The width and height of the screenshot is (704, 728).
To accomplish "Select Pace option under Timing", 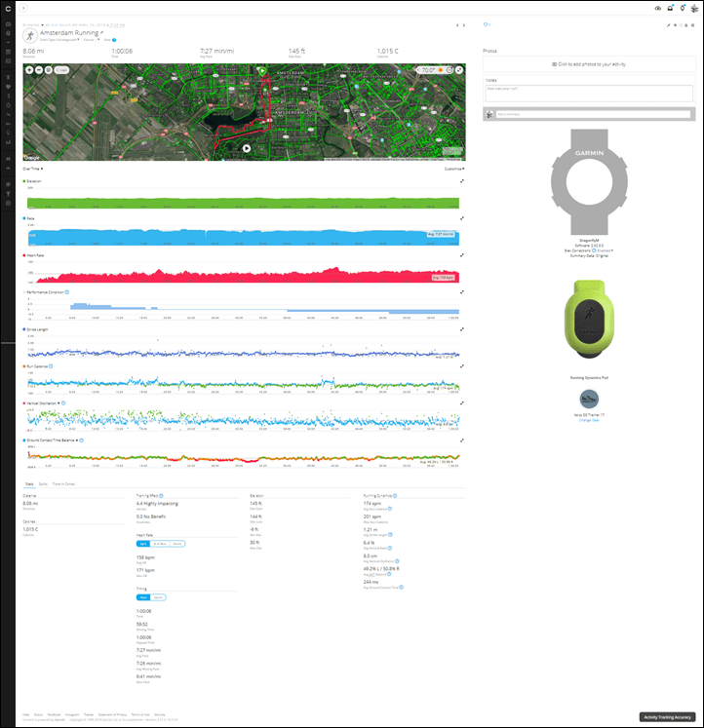I will 143,597.
